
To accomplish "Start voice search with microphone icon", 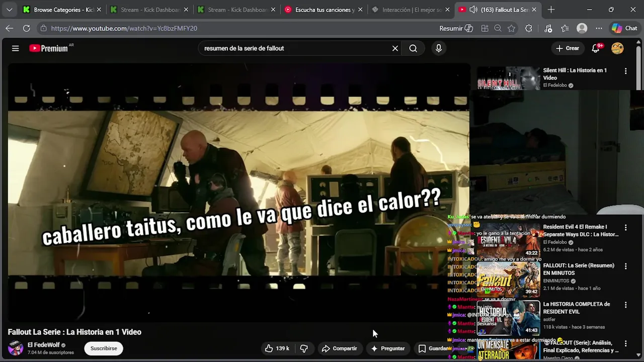I will point(439,48).
